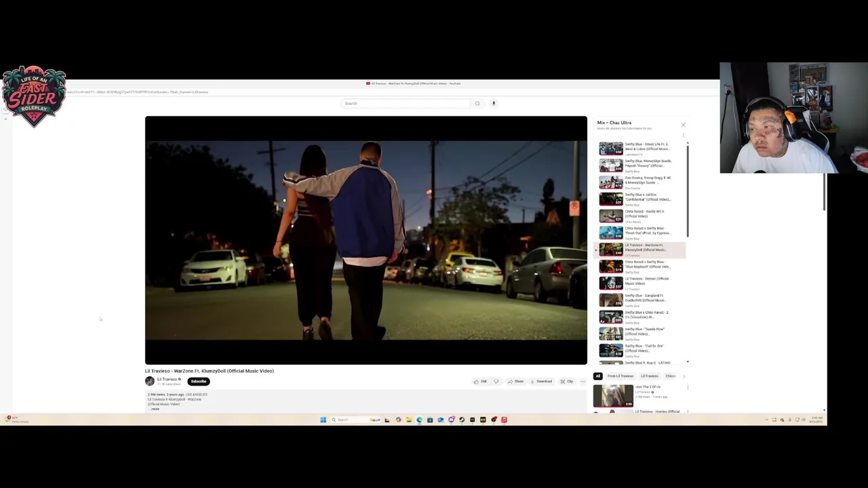The image size is (868, 488).
Task: Click the video player to pause
Action: tap(366, 240)
